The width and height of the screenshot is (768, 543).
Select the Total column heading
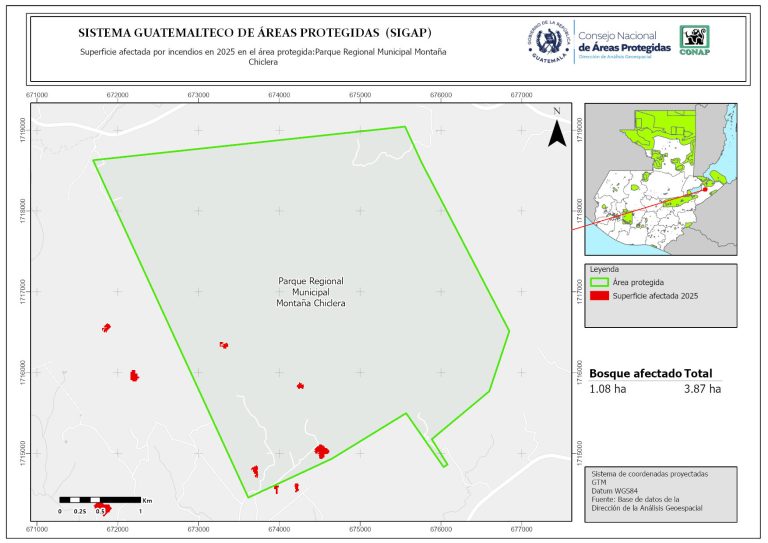click(x=704, y=372)
